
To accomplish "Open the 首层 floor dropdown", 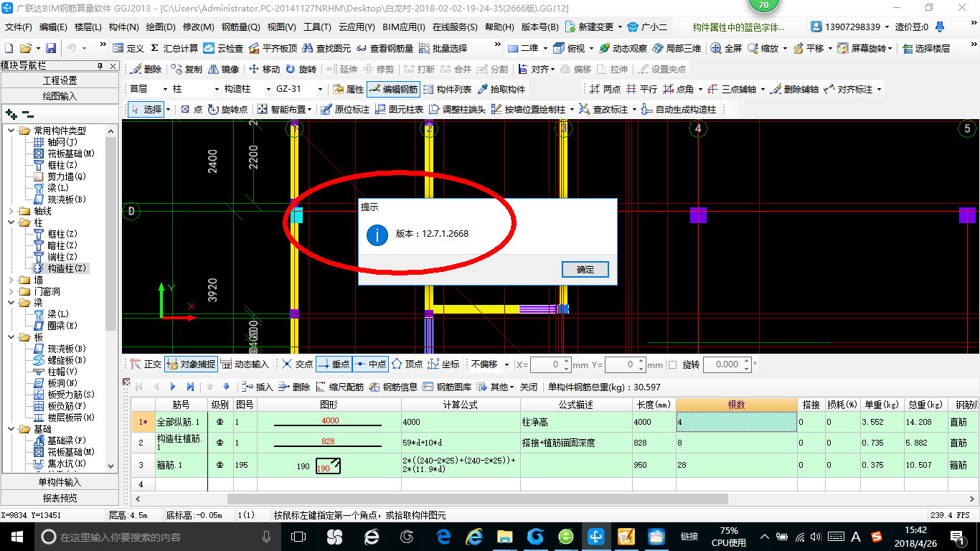I will (x=166, y=90).
